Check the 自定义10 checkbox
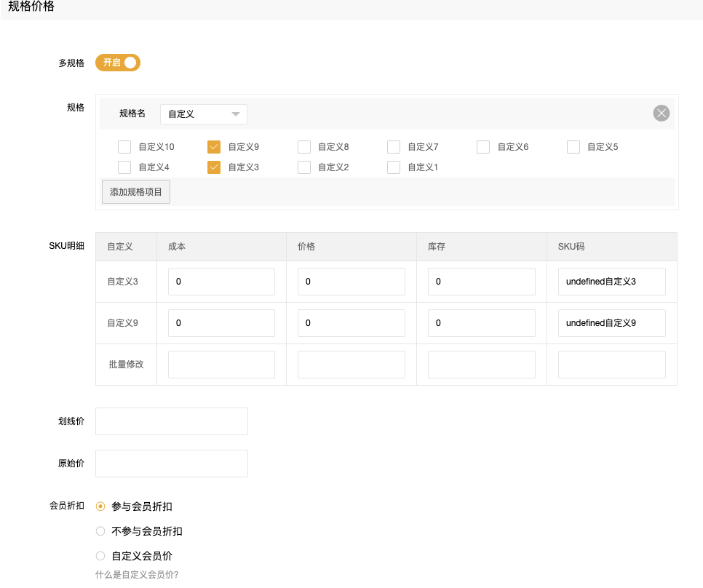Viewport: 703px width, 588px height. click(124, 147)
